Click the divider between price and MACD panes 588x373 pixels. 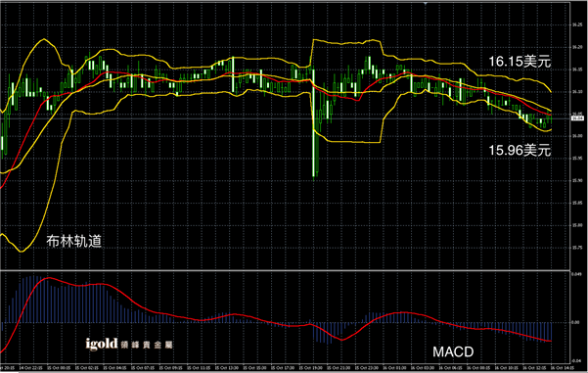click(x=285, y=270)
